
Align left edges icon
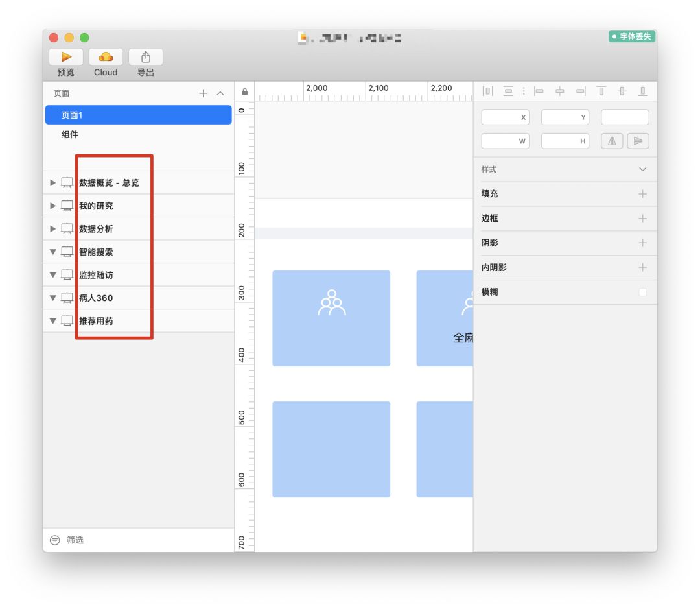539,91
